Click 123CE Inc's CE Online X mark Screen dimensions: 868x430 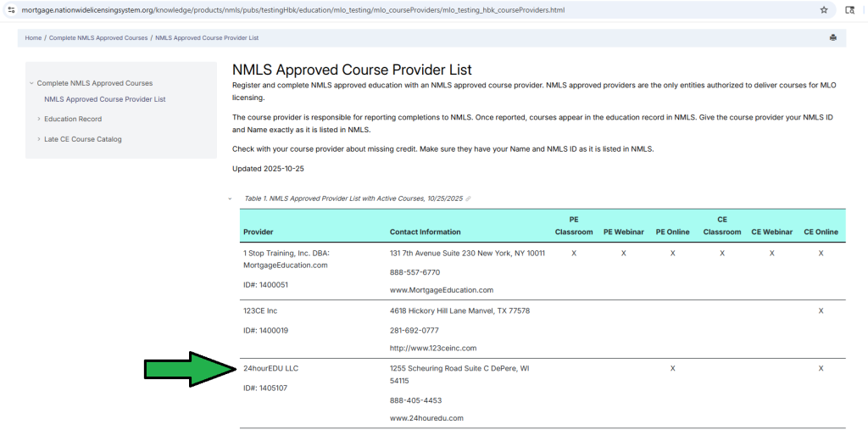[x=821, y=311]
